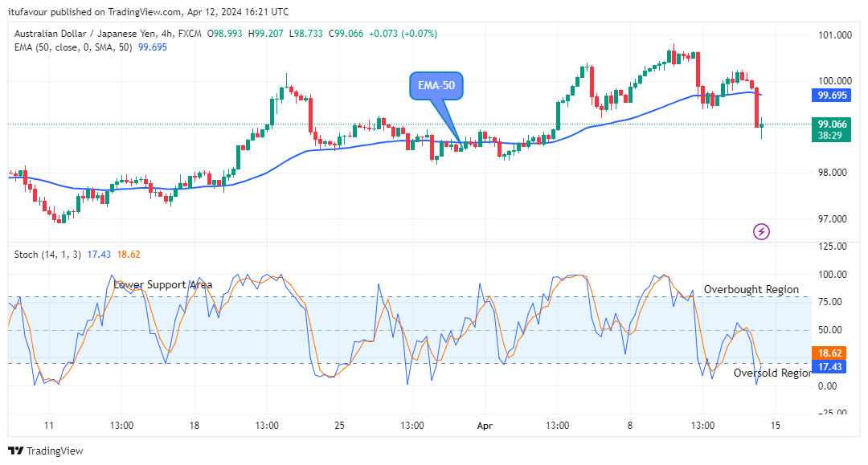Viewport: 868px width, 465px height.
Task: Click the purple lightning bolt event icon
Action: [x=761, y=231]
